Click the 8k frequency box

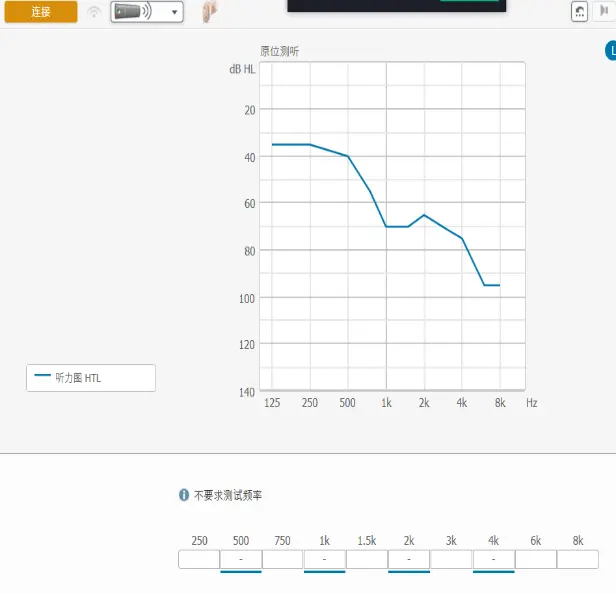[x=577, y=559]
